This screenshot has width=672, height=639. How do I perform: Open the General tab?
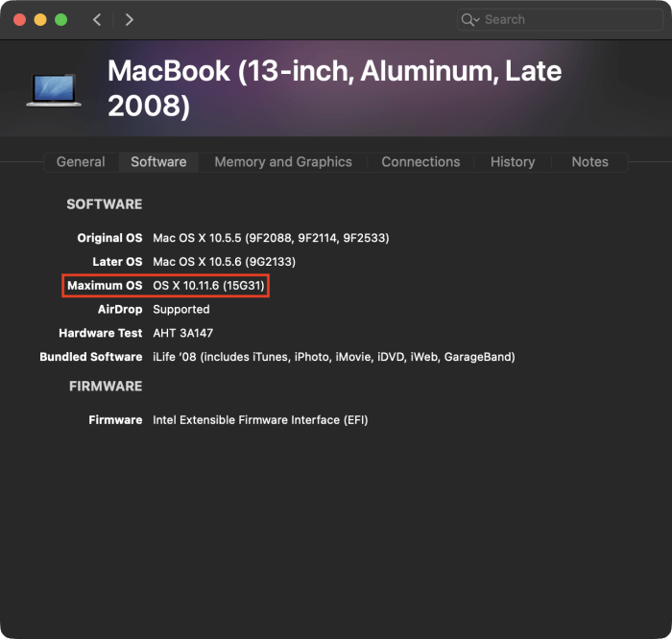[81, 162]
